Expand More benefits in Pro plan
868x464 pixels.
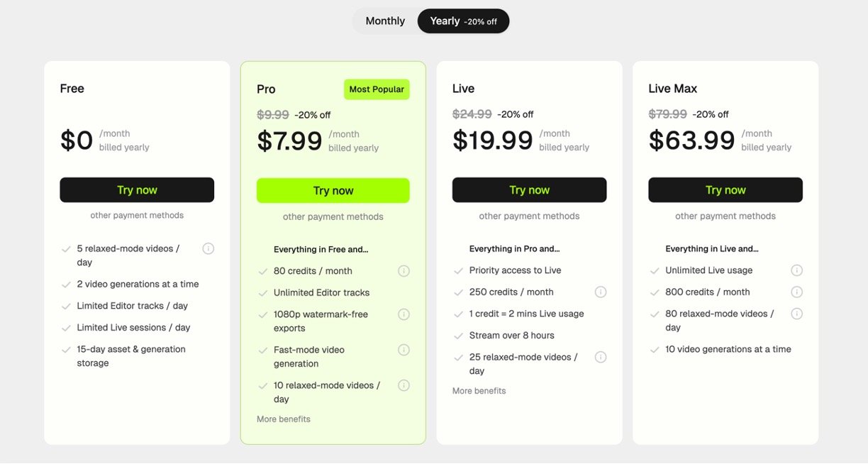pyautogui.click(x=284, y=419)
